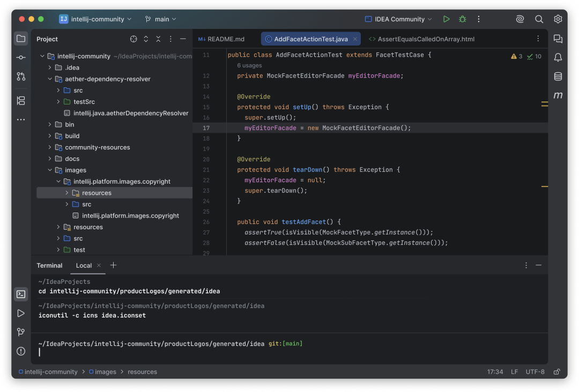Open the Maven tool window
Viewport: 579px width, 392px height.
[558, 95]
